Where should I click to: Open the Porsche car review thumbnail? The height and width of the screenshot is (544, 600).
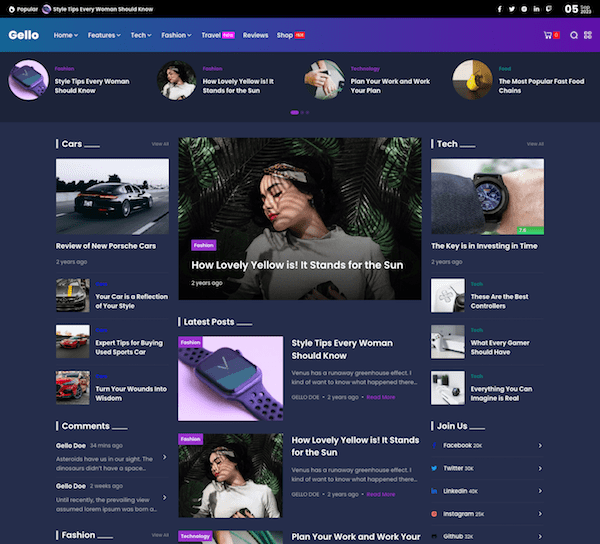[112, 196]
